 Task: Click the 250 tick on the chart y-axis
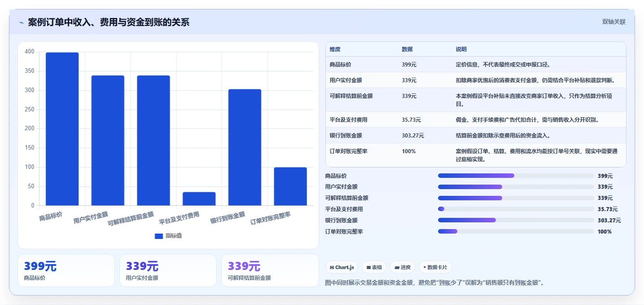30,110
